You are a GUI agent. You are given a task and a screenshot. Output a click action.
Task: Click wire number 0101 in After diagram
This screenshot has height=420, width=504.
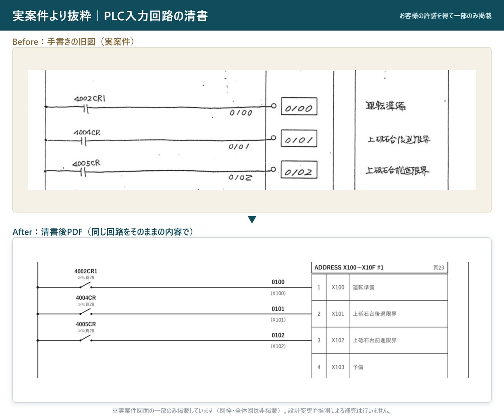278,308
